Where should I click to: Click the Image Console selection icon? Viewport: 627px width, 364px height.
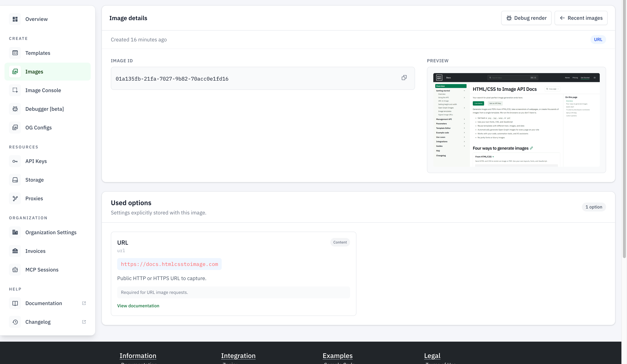pyautogui.click(x=15, y=90)
